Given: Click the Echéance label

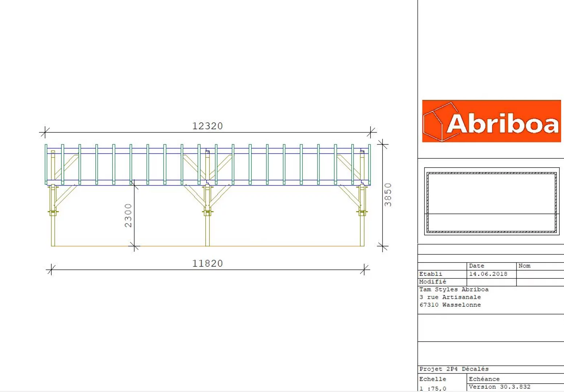Looking at the screenshot, I should click(x=484, y=379).
